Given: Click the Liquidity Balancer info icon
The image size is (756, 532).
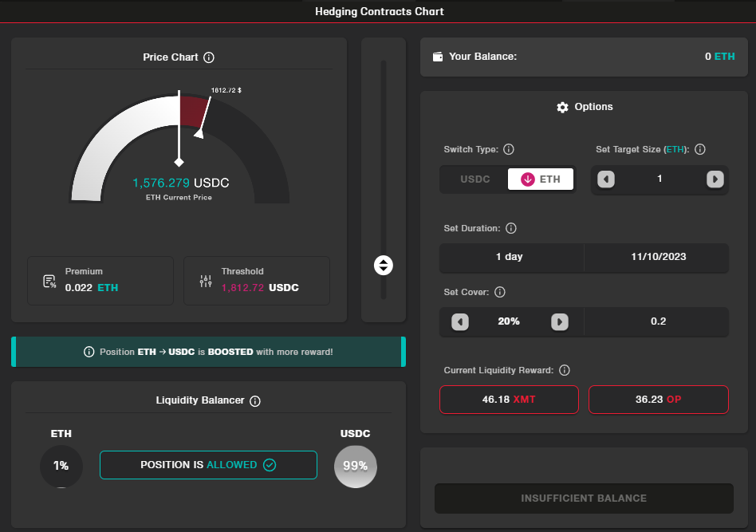Looking at the screenshot, I should [x=255, y=401].
